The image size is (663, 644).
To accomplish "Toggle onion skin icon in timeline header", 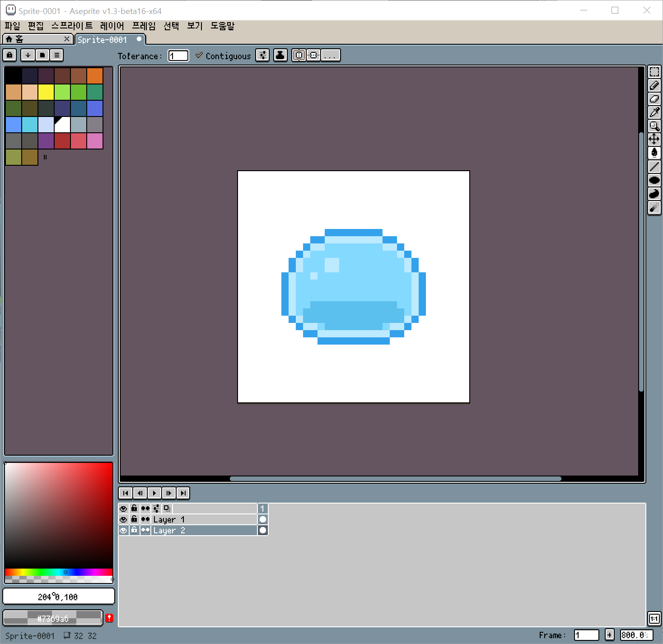I will (167, 508).
